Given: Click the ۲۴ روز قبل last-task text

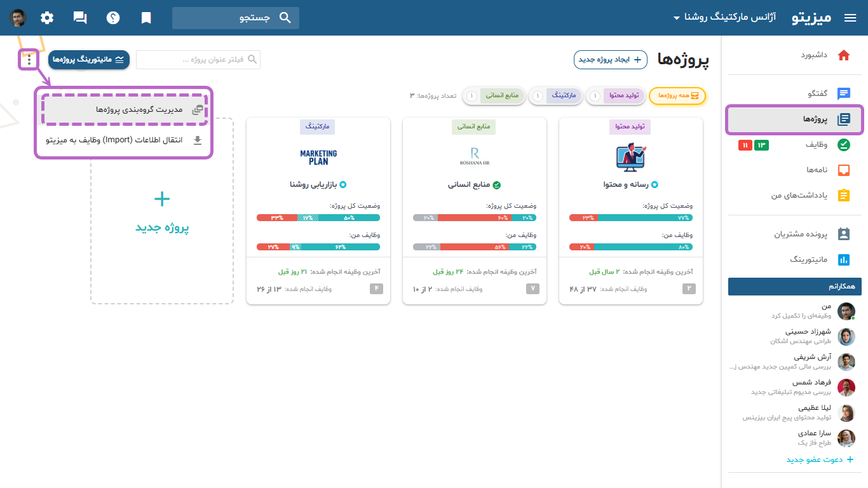Looking at the screenshot, I should (x=449, y=271).
